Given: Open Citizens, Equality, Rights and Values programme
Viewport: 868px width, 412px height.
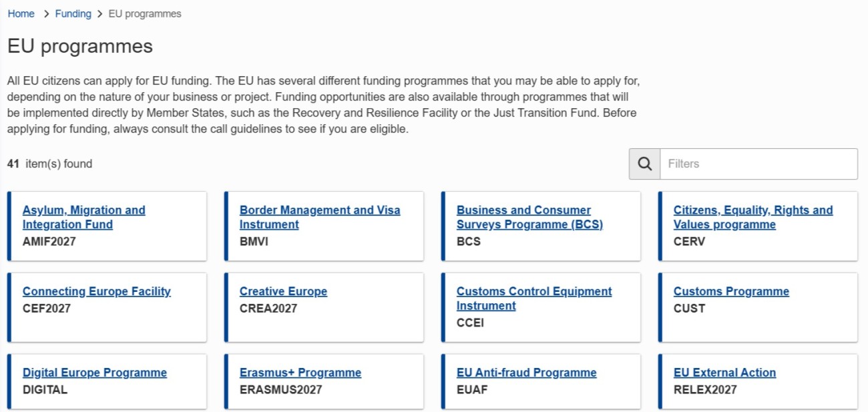Looking at the screenshot, I should click(x=752, y=217).
